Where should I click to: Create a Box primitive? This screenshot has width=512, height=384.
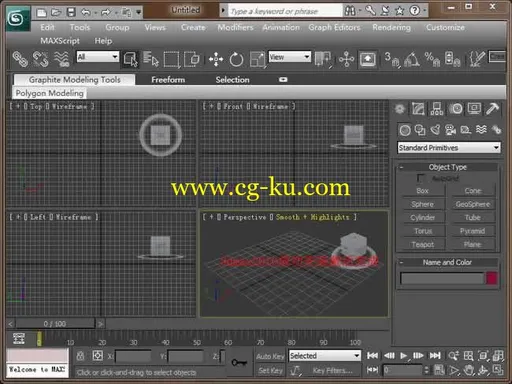click(422, 191)
